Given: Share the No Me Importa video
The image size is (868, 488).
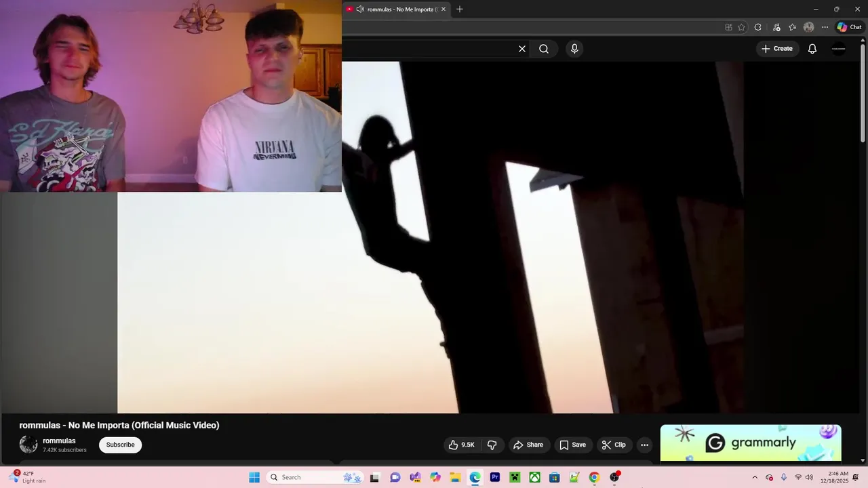Looking at the screenshot, I should coord(528,445).
